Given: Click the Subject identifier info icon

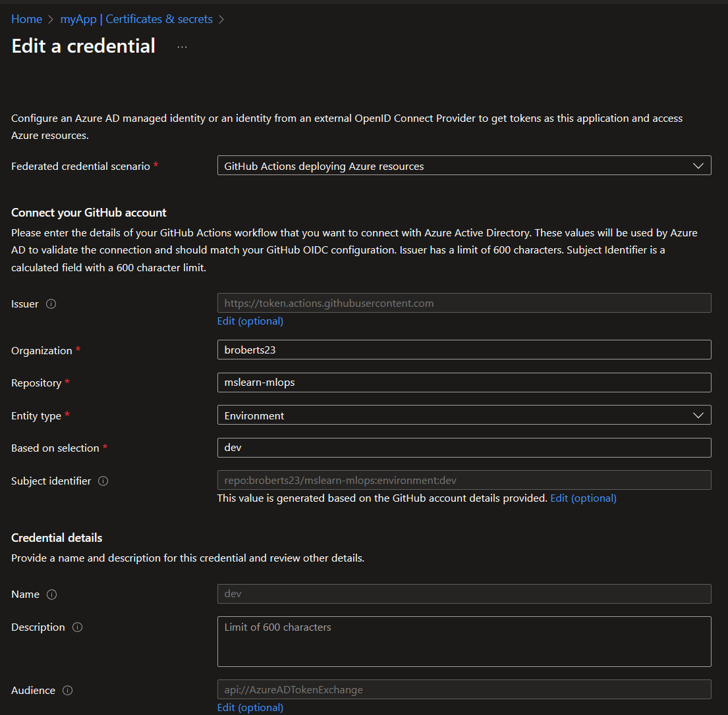Looking at the screenshot, I should [103, 481].
